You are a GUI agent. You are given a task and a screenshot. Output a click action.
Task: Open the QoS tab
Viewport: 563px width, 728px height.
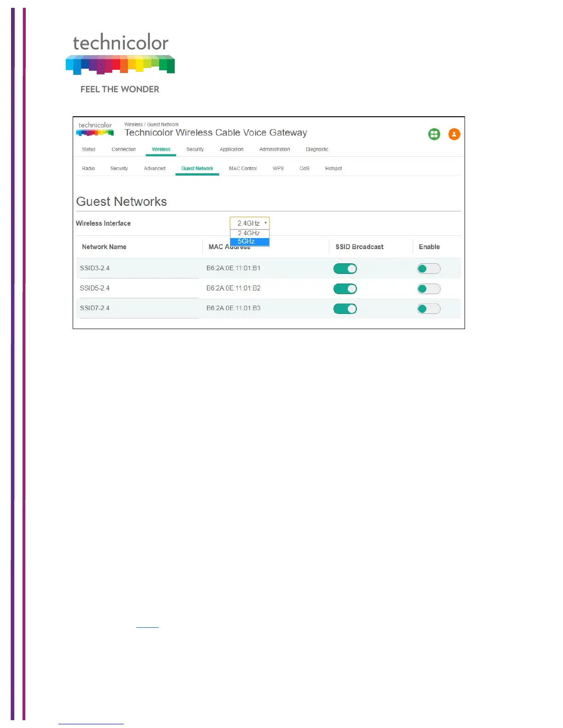click(x=304, y=169)
